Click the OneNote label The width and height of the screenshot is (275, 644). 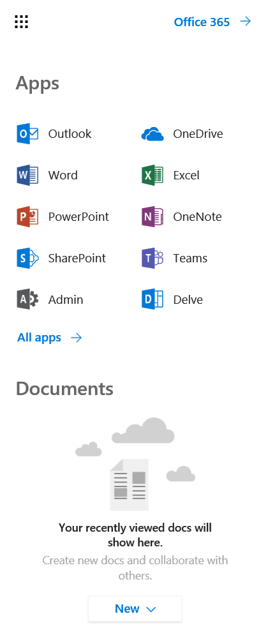tap(197, 217)
